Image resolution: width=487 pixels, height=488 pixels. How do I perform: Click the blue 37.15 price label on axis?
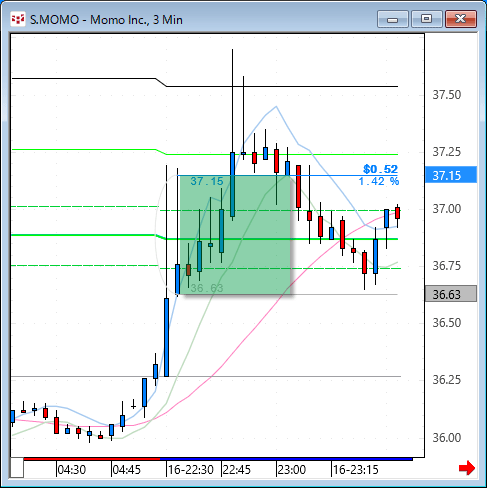(451, 175)
